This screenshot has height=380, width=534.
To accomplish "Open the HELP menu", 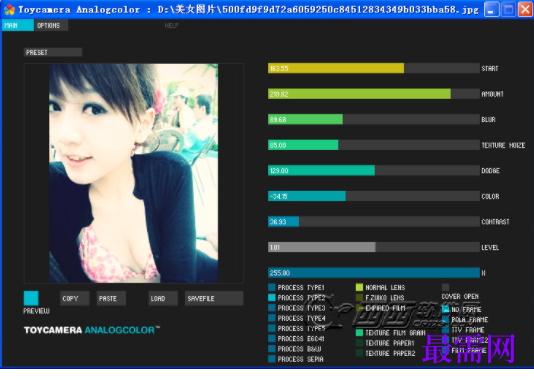I will [171, 26].
